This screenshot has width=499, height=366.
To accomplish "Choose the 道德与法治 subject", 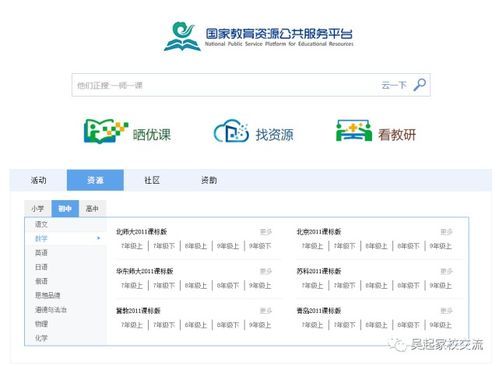I will [51, 309].
